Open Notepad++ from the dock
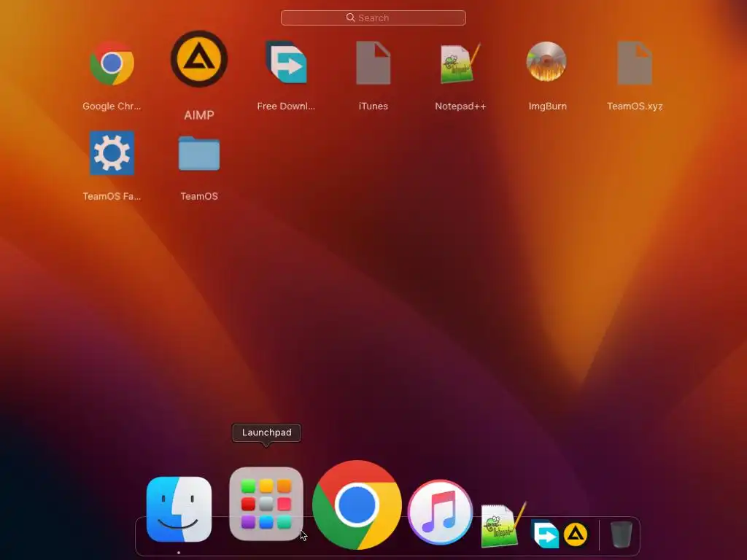The width and height of the screenshot is (747, 560). tap(503, 525)
